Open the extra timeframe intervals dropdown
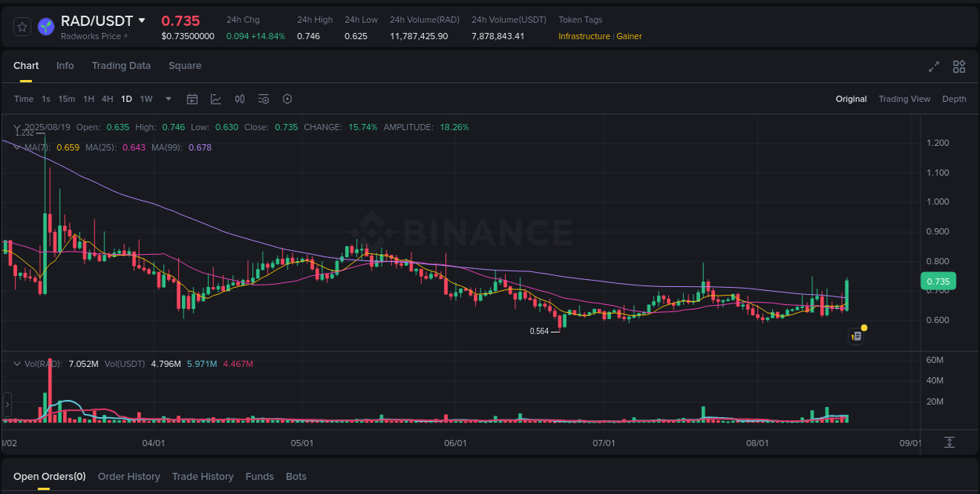980x494 pixels. [x=168, y=99]
